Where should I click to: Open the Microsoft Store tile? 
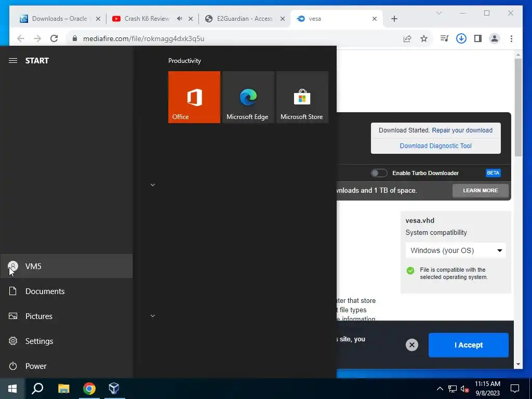click(302, 97)
